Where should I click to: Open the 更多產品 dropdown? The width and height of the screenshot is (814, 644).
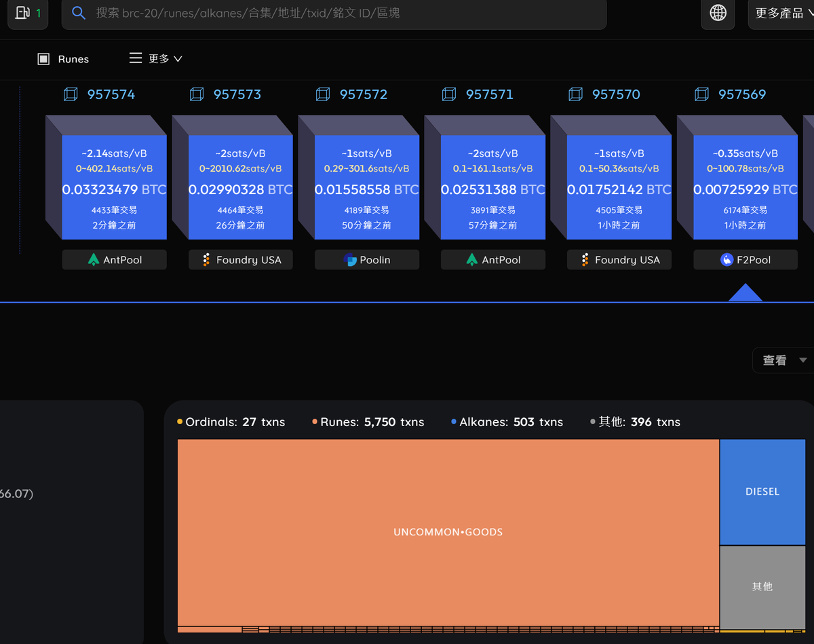pyautogui.click(x=781, y=13)
